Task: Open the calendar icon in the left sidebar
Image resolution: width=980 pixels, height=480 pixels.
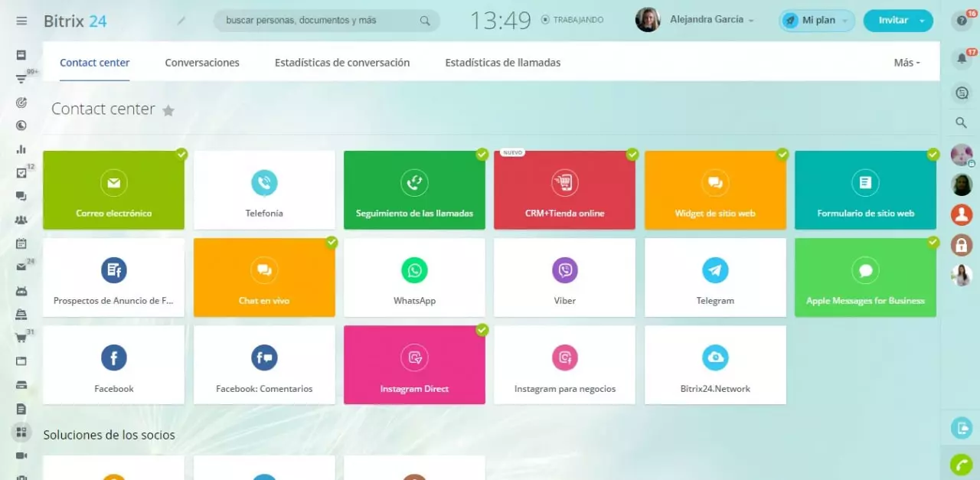Action: pos(21,243)
